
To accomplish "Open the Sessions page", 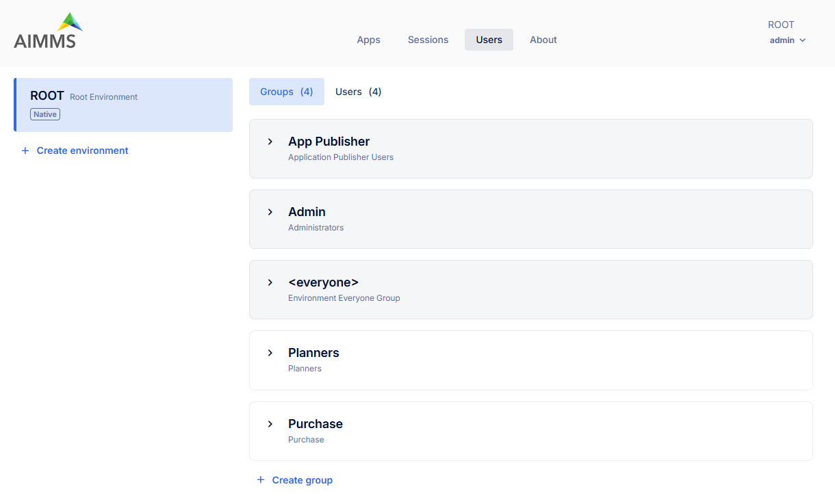I will click(x=428, y=40).
